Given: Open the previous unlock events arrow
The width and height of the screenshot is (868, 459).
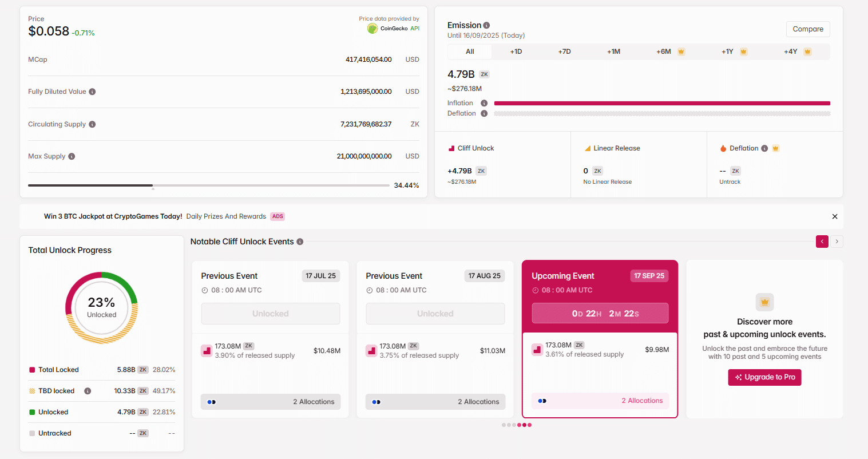Looking at the screenshot, I should [x=822, y=241].
